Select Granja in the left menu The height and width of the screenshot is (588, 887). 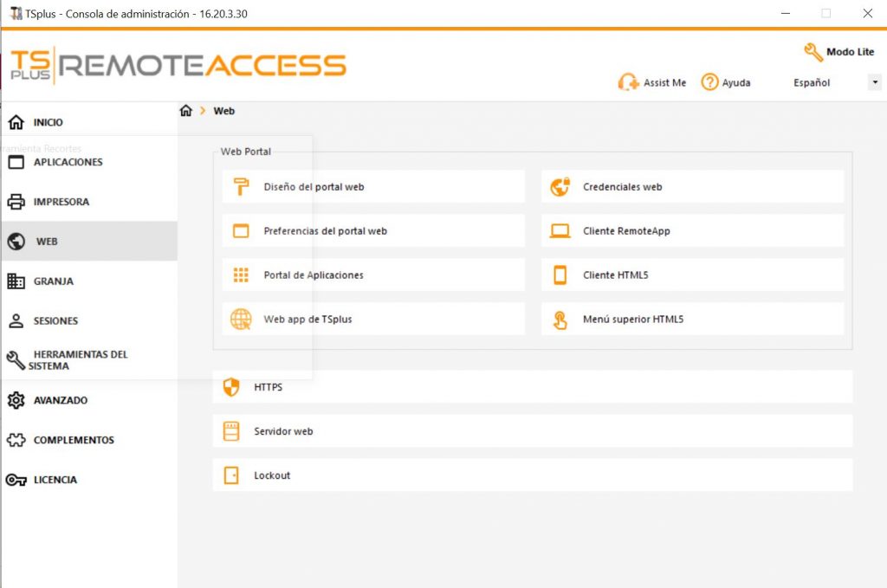coord(53,281)
